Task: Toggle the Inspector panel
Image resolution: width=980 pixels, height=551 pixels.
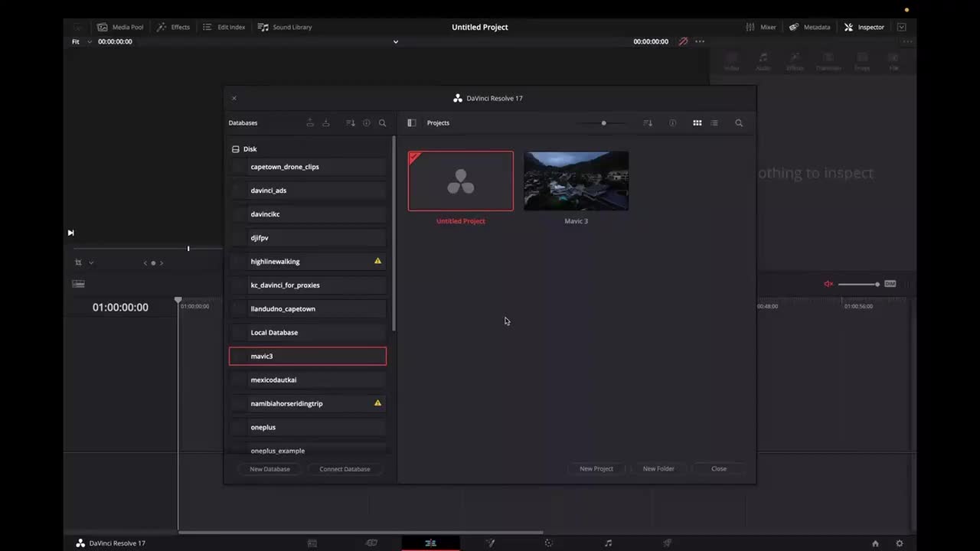Action: (x=864, y=27)
